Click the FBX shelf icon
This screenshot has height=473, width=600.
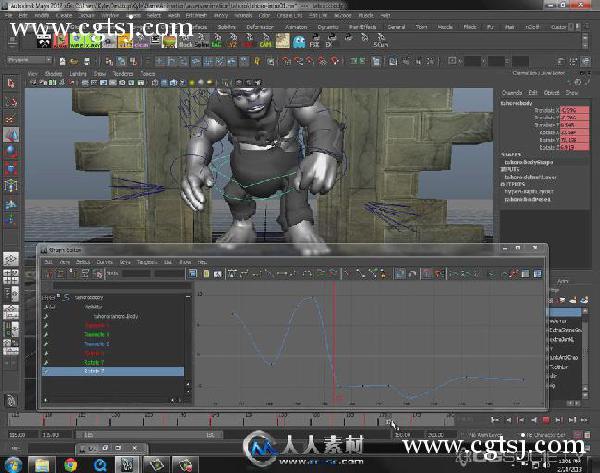coord(315,41)
